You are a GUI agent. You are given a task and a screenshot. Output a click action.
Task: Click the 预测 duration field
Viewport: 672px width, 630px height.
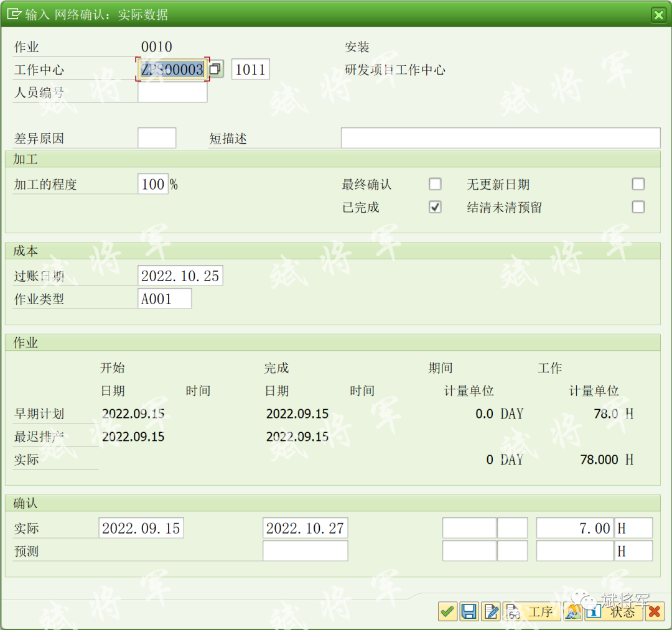(469, 551)
